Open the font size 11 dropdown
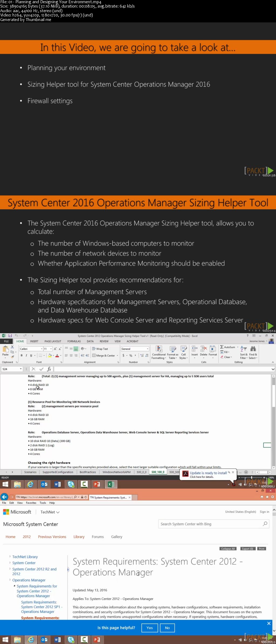 51,349
